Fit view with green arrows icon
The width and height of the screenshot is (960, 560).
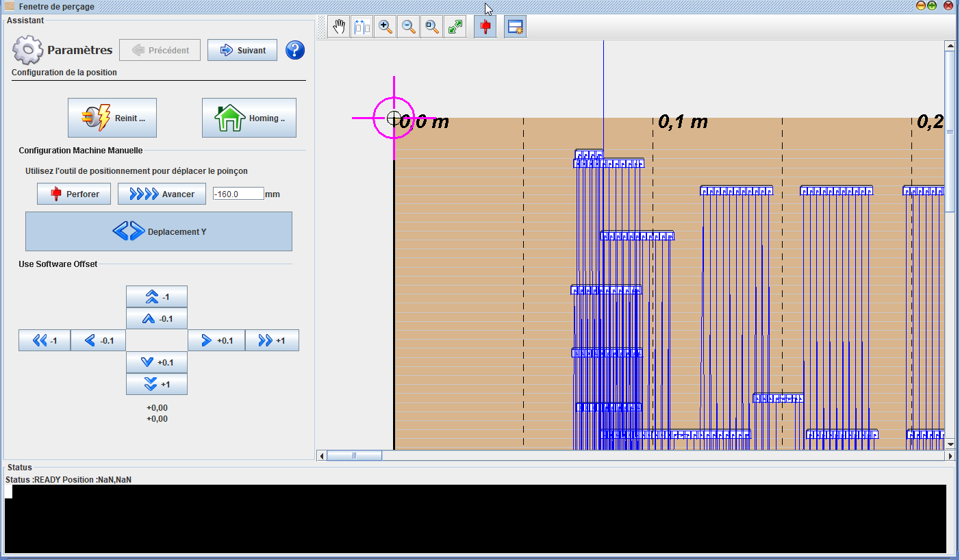coord(455,27)
